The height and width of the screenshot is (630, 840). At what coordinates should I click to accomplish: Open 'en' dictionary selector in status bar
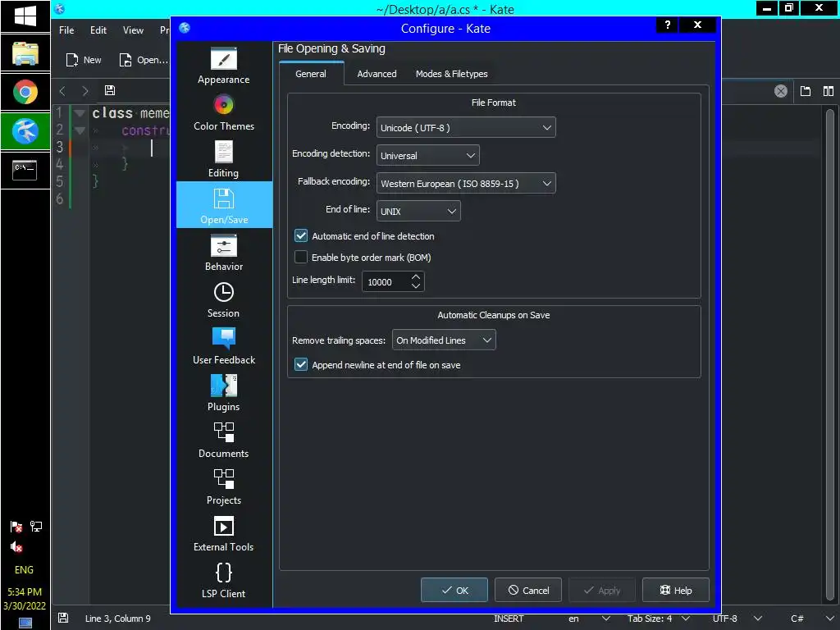coord(587,619)
